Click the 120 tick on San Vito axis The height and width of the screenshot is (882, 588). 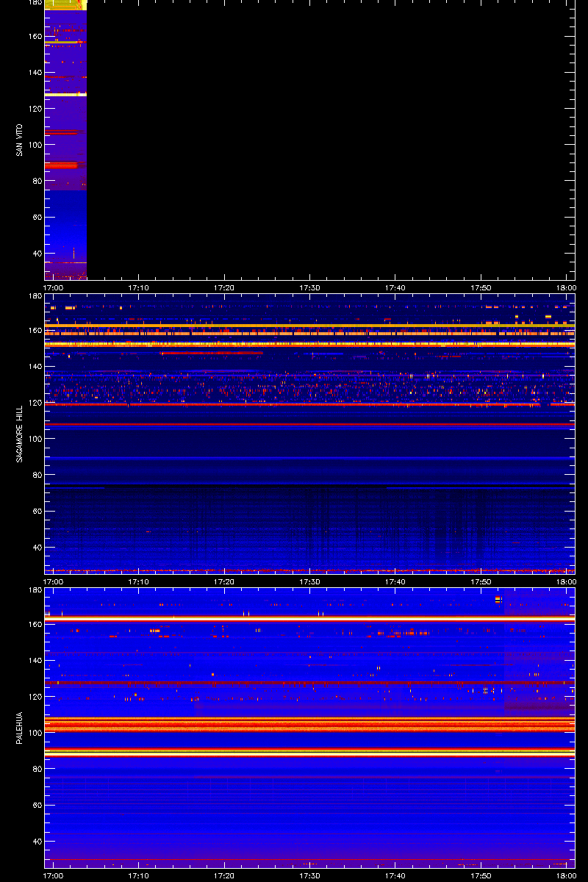click(x=34, y=109)
